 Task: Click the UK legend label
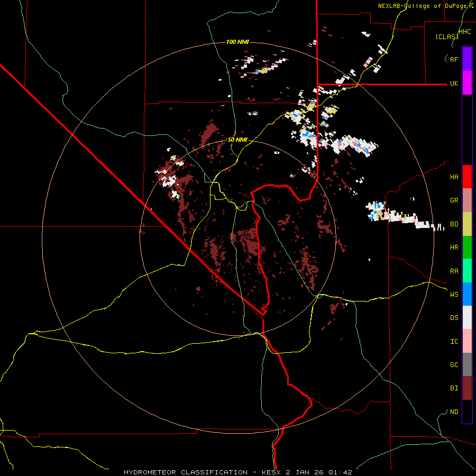pyautogui.click(x=454, y=83)
